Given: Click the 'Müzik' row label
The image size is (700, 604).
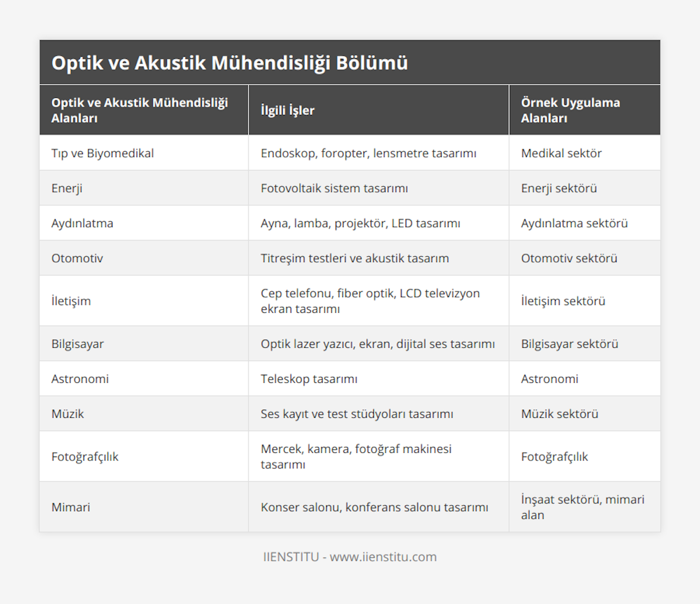Looking at the screenshot, I should tap(68, 414).
